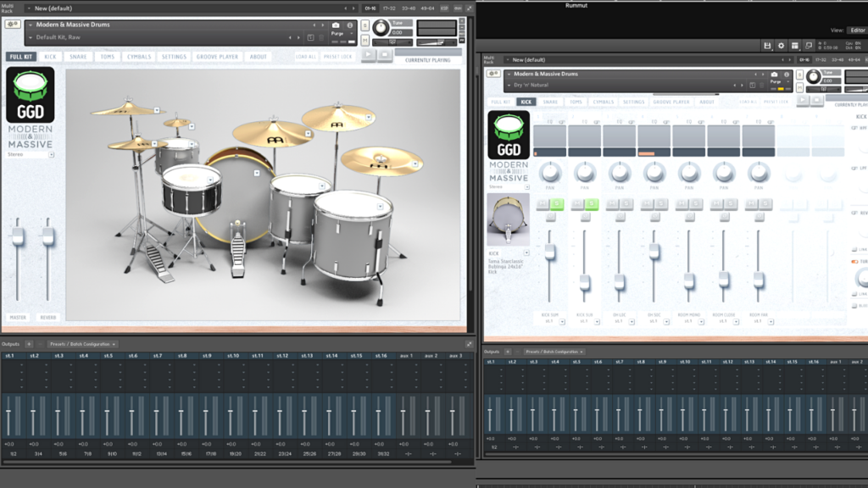Image resolution: width=868 pixels, height=488 pixels.
Task: Click the Play button in right Kick view
Action: click(x=803, y=100)
